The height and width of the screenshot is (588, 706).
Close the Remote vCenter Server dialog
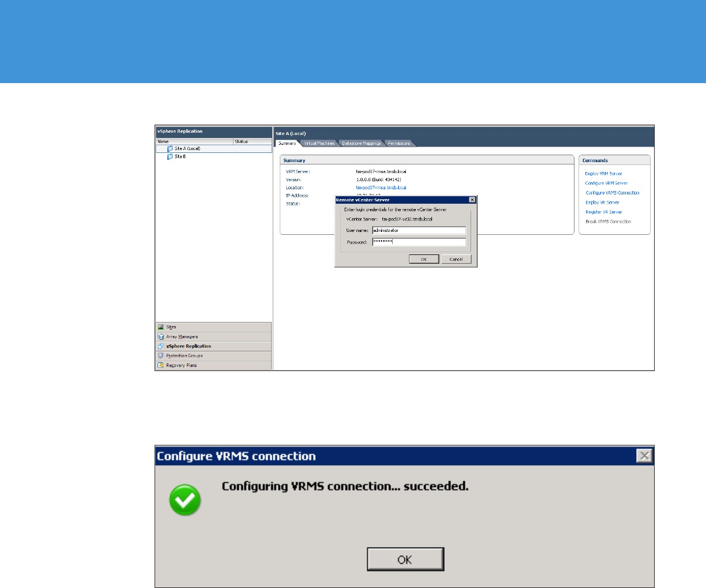[x=472, y=200]
